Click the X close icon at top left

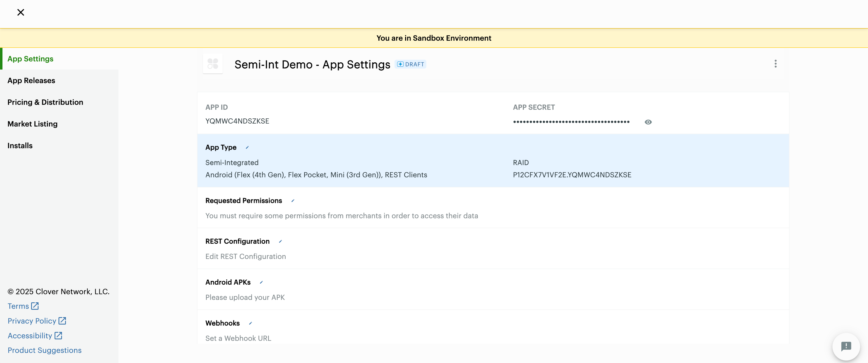(20, 13)
